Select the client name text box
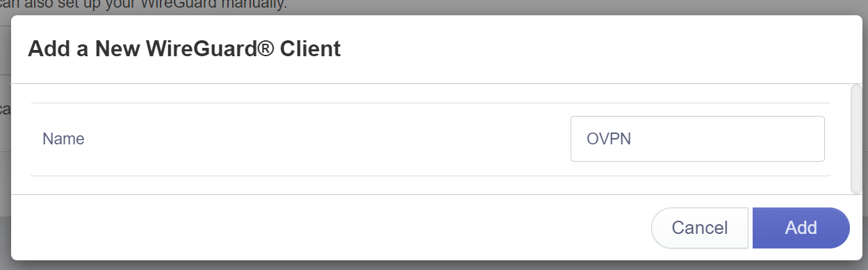868x270 pixels. 697,139
